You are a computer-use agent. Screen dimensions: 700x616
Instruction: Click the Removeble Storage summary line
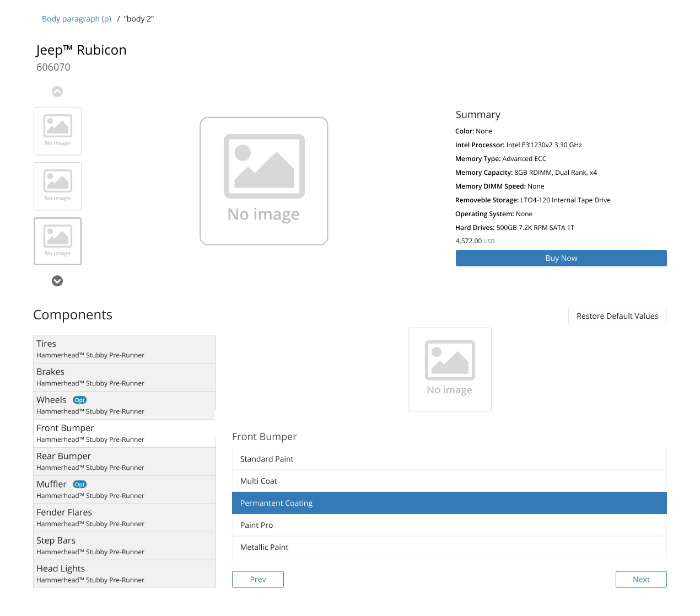[x=533, y=200]
